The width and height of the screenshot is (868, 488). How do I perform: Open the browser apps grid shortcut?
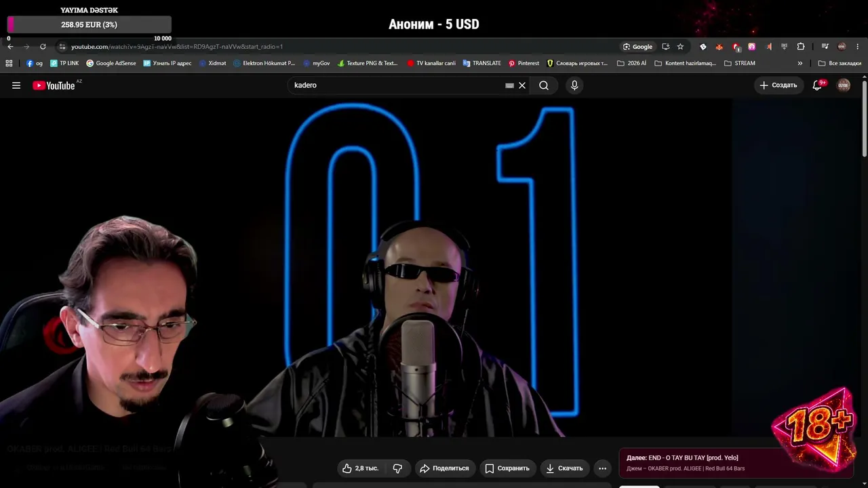click(9, 63)
